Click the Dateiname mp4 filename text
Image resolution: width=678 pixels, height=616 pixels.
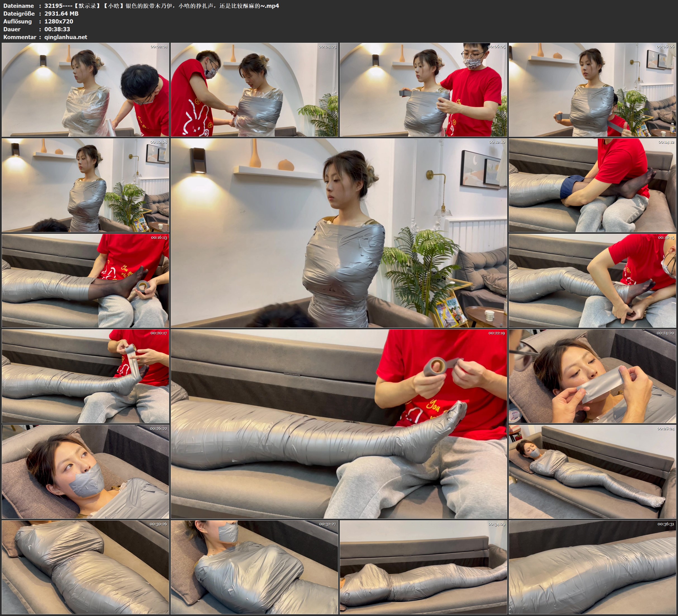point(161,6)
